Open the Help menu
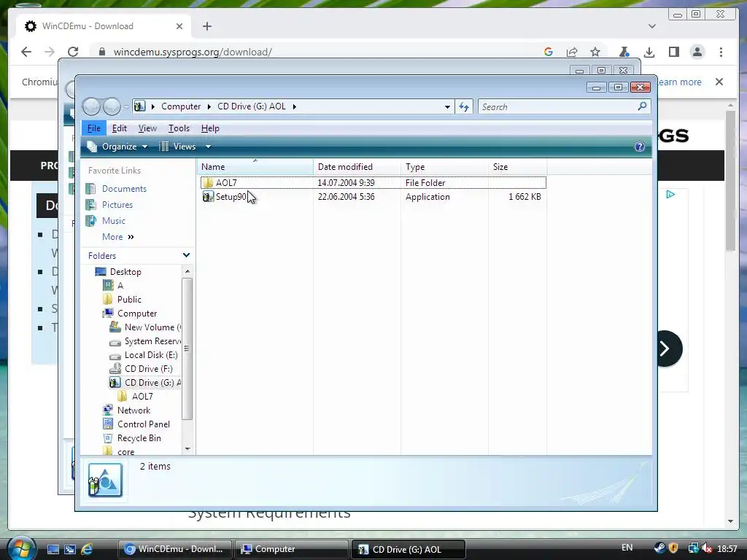The height and width of the screenshot is (560, 747). click(210, 128)
